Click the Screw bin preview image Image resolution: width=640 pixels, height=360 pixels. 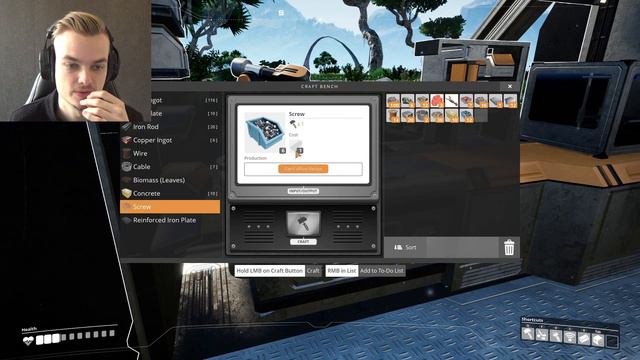264,132
